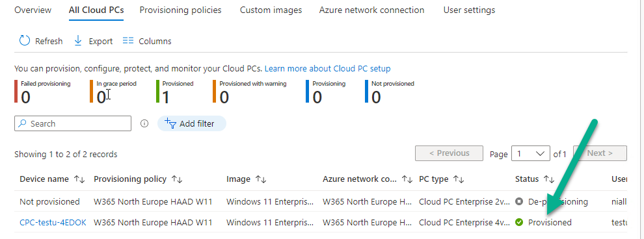Open the User settings tab

coord(469,10)
